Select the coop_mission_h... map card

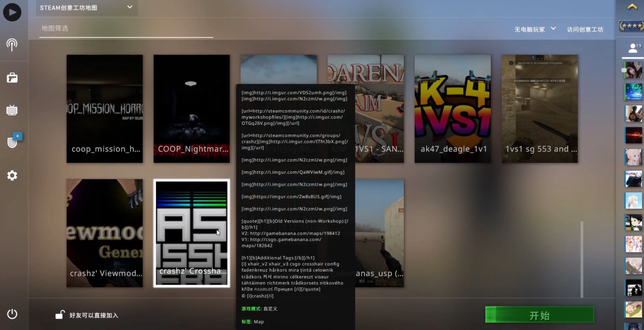point(105,109)
